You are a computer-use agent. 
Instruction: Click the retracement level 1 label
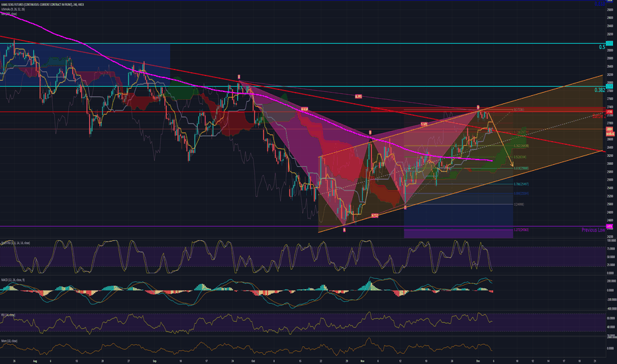pos(518,205)
